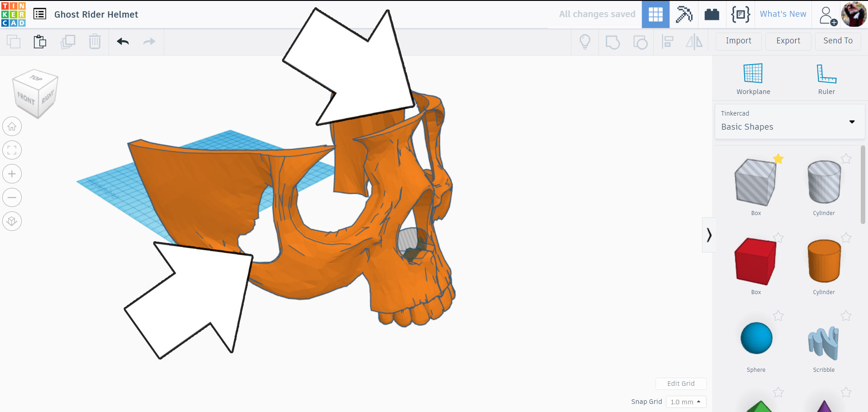The width and height of the screenshot is (868, 412).
Task: Favorite the Sphere shape
Action: click(x=778, y=316)
